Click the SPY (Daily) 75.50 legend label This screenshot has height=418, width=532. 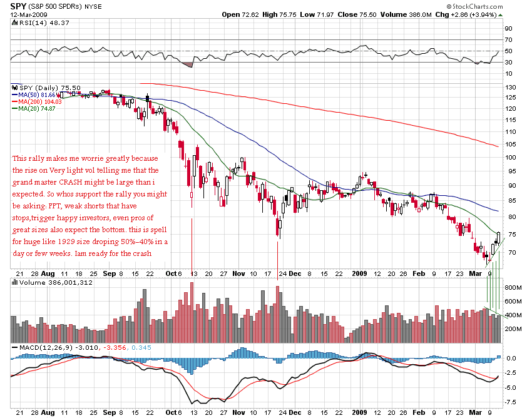50,88
